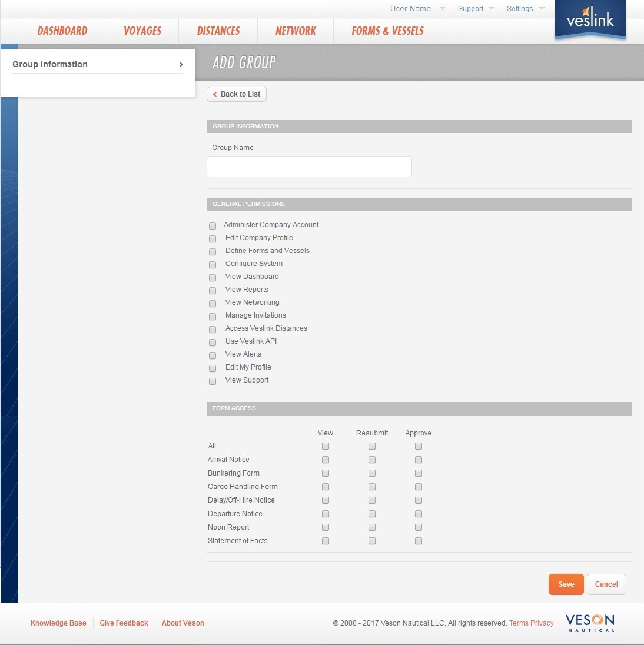Open the Settings dropdown

click(x=519, y=8)
